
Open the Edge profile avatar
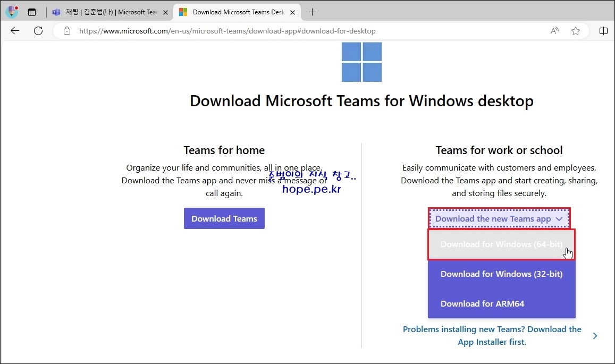(12, 12)
